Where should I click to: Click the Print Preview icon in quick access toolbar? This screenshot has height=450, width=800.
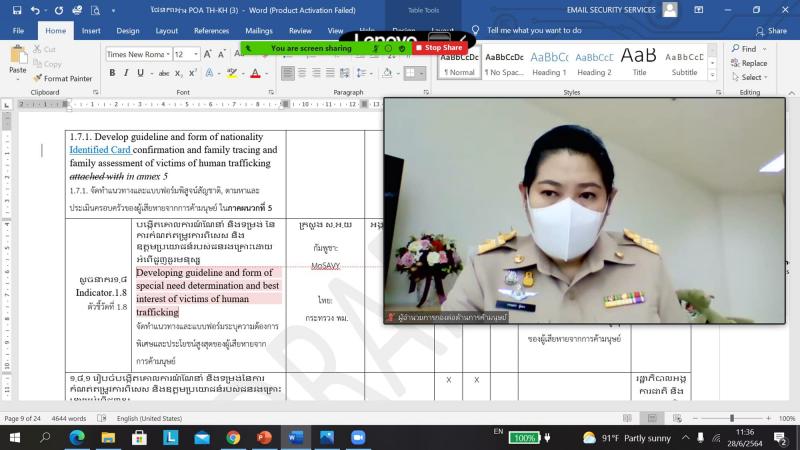click(x=95, y=10)
